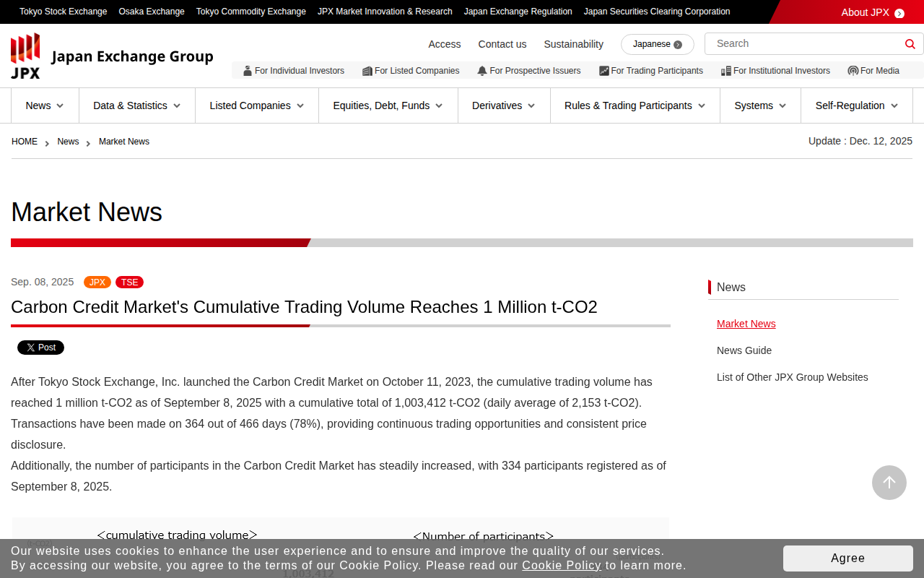The width and height of the screenshot is (924, 578).
Task: Expand the Listed Companies menu
Action: coord(257,105)
